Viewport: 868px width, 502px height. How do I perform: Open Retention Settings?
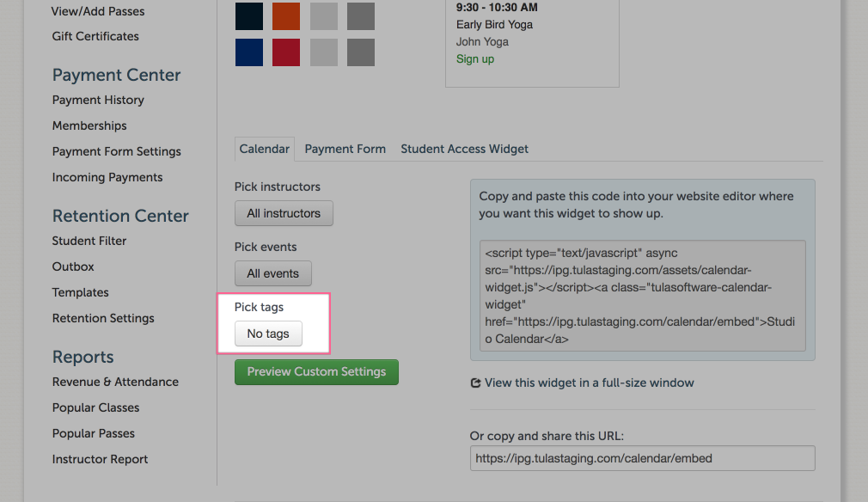103,318
